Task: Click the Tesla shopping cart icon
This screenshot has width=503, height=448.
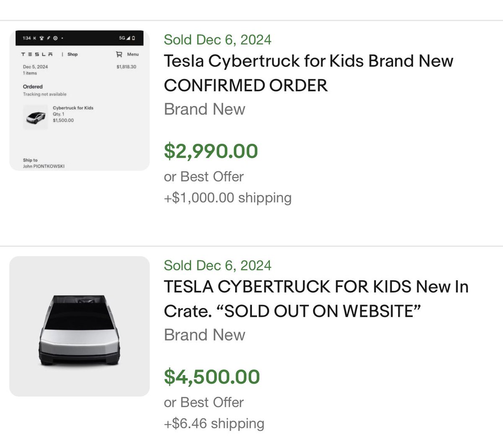Action: (x=119, y=54)
